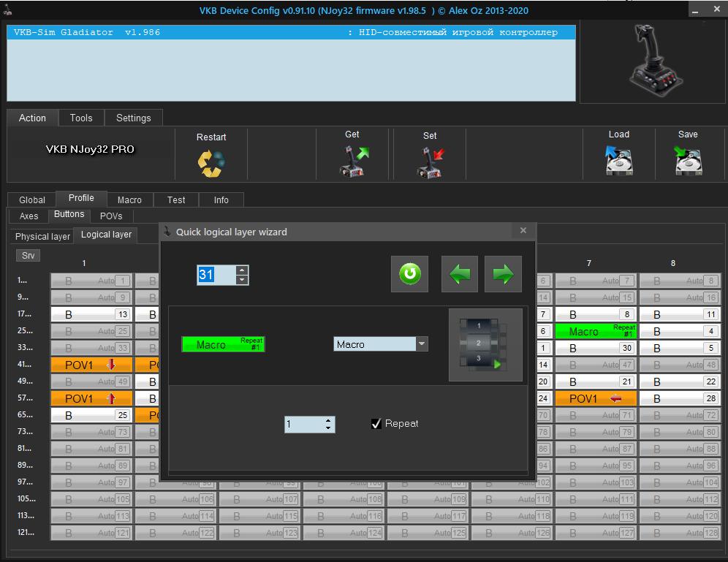Switch to the Tools tab
This screenshot has width=728, height=562.
81,118
